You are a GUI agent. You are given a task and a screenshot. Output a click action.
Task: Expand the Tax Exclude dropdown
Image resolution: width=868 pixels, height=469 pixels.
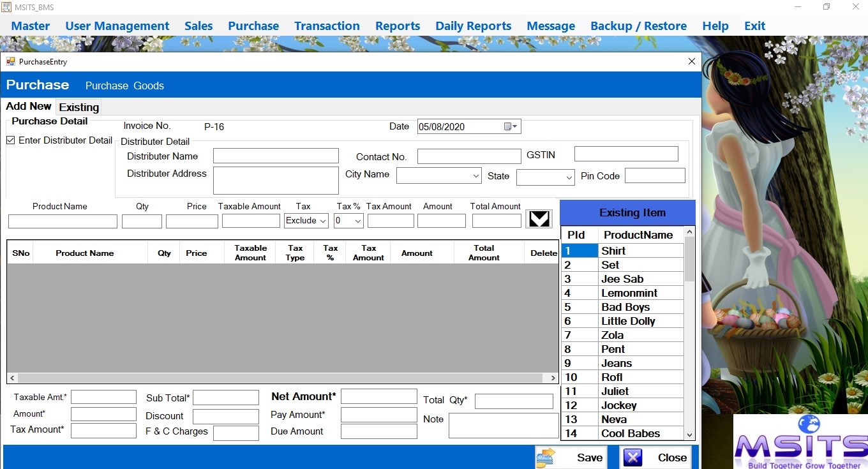[320, 220]
